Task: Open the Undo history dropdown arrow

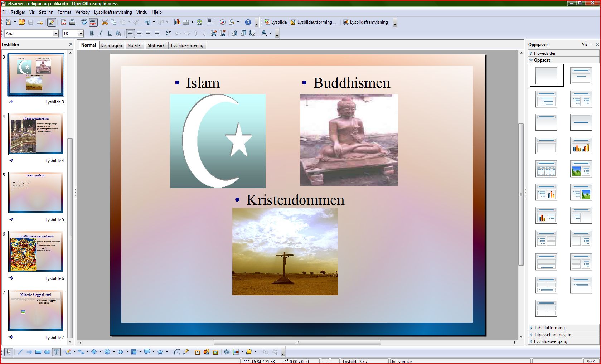Action: pyautogui.click(x=154, y=22)
